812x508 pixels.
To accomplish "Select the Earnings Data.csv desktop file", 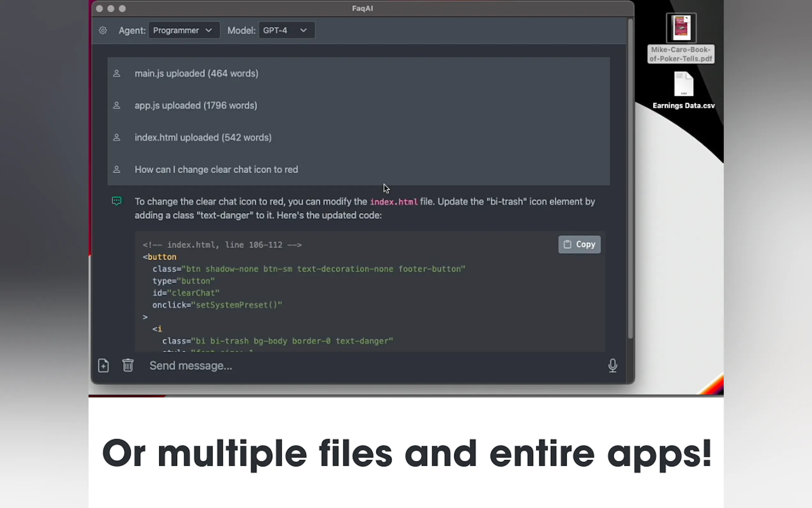I will pyautogui.click(x=683, y=85).
